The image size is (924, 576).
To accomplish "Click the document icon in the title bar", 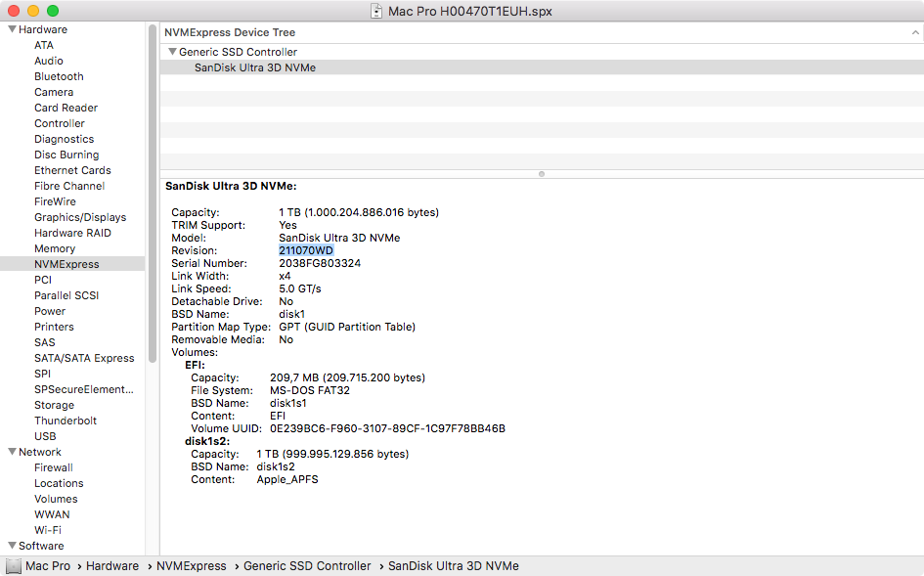I will pyautogui.click(x=376, y=11).
